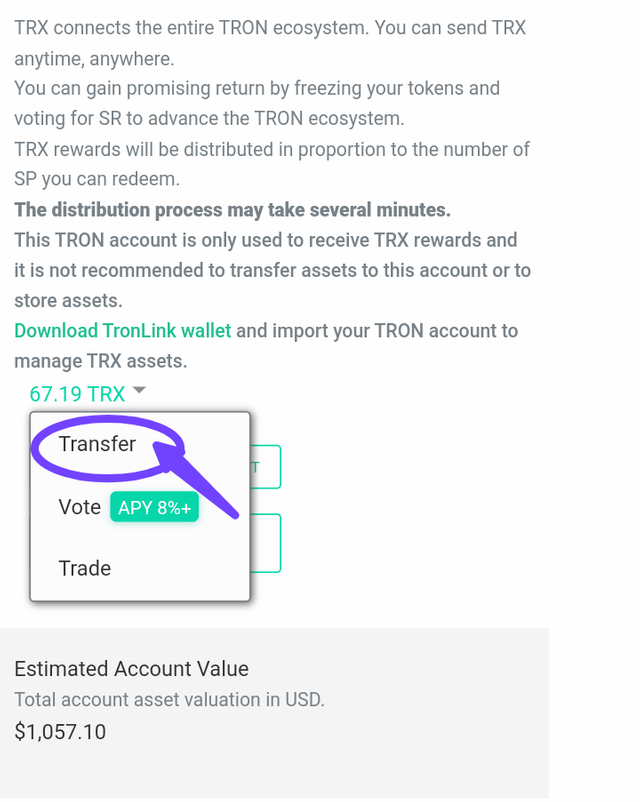Click the Estimated Account Value heading

131,668
